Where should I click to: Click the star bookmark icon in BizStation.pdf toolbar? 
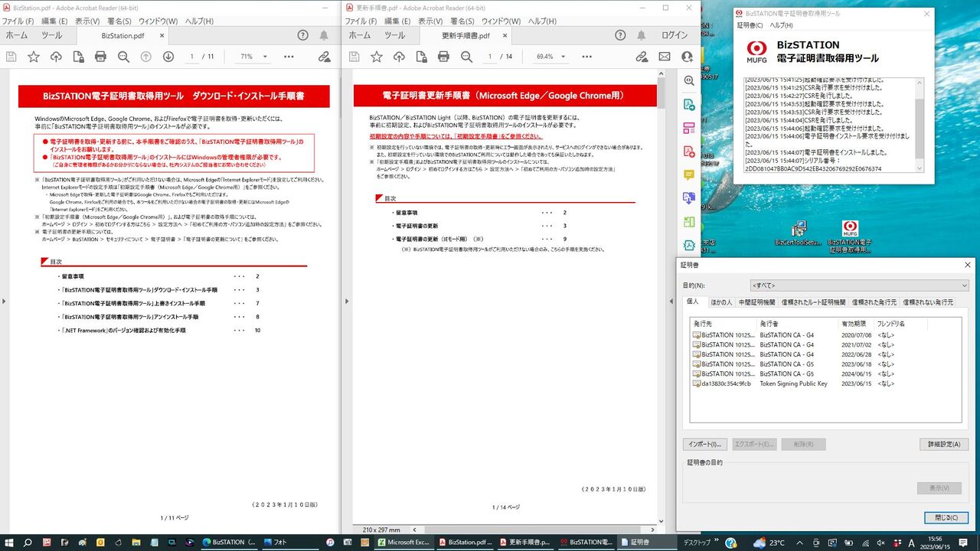(x=34, y=57)
